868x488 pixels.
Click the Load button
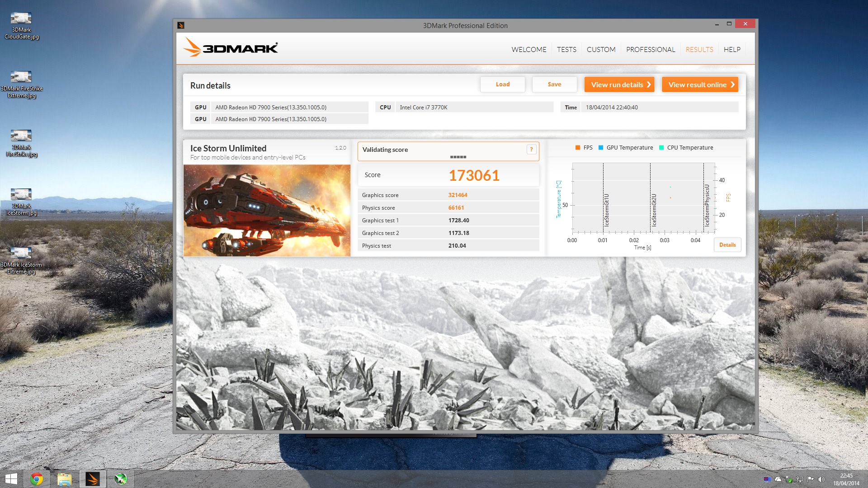pos(503,84)
